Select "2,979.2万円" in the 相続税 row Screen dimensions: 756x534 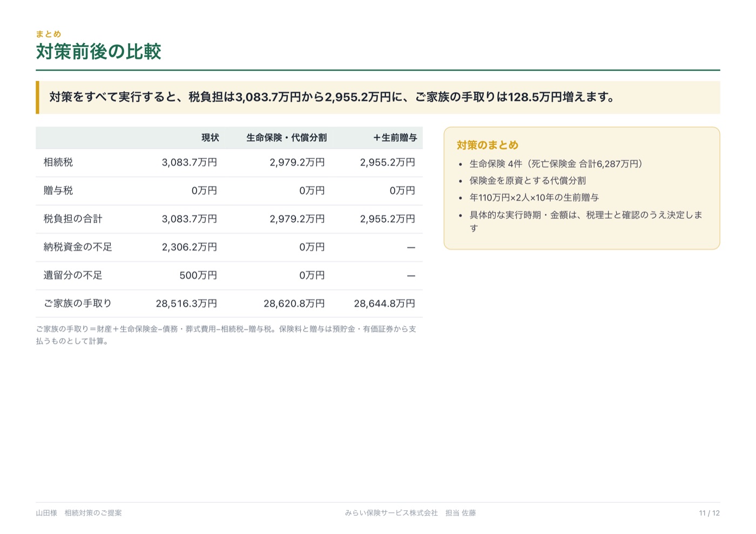click(x=298, y=162)
